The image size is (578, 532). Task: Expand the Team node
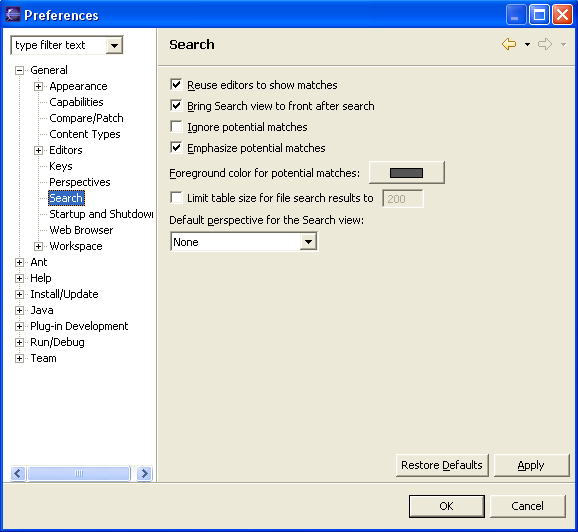click(x=20, y=358)
